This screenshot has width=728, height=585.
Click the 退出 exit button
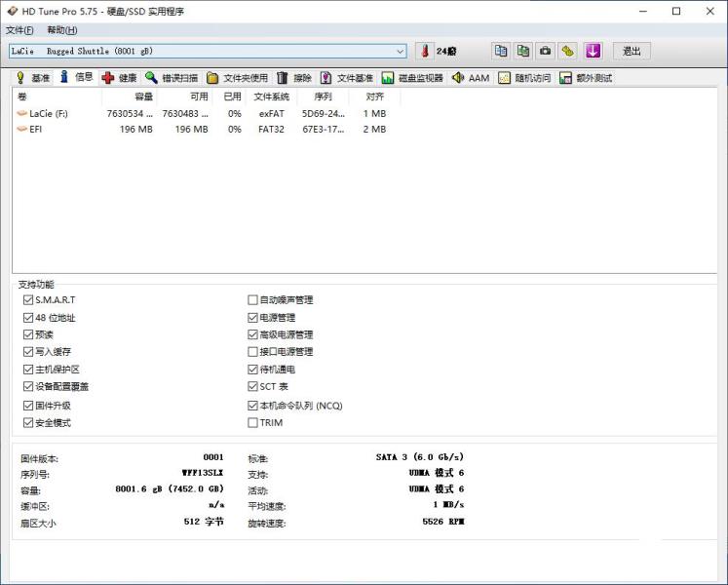pyautogui.click(x=632, y=51)
